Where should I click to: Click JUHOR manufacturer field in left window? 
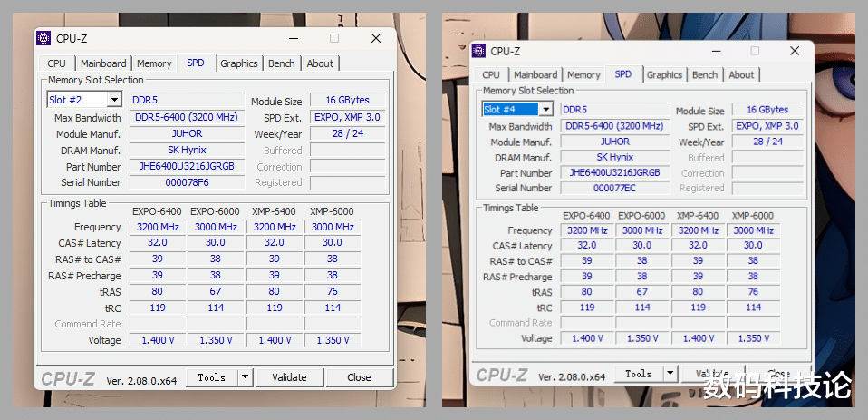[x=188, y=133]
